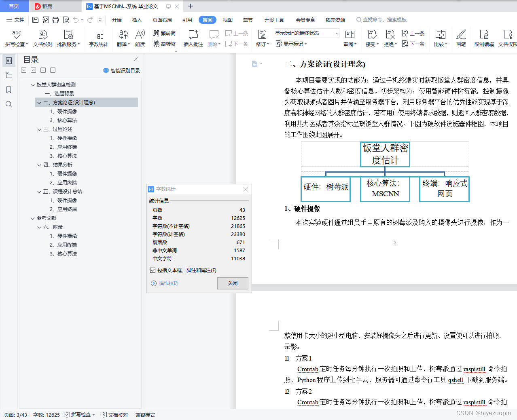Check 包括文本框、脚注和尾注 in word count dialog

(x=152, y=271)
